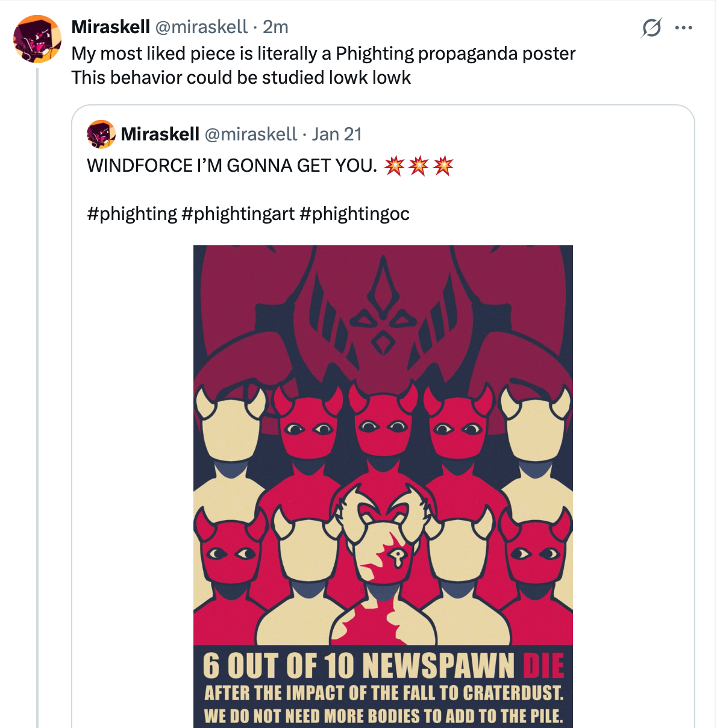Click the "6 OUT OF 10 NEWSPAWN" poster caption
The image size is (723, 728).
pos(358,666)
